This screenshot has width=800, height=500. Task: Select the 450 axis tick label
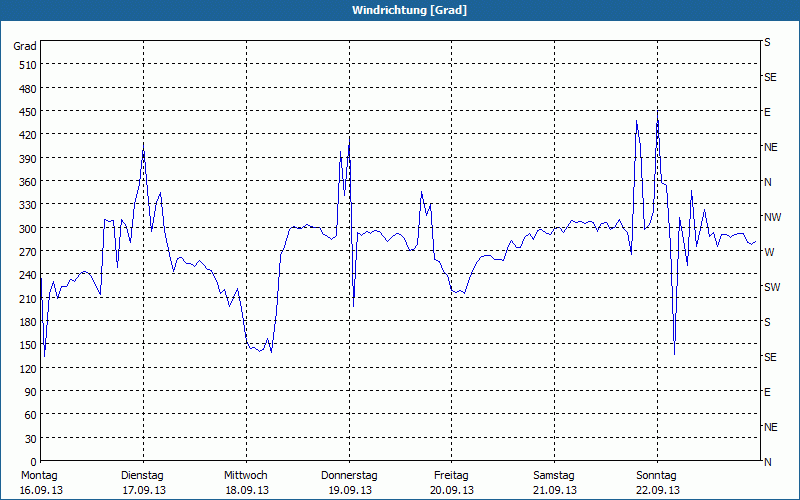tap(28, 112)
